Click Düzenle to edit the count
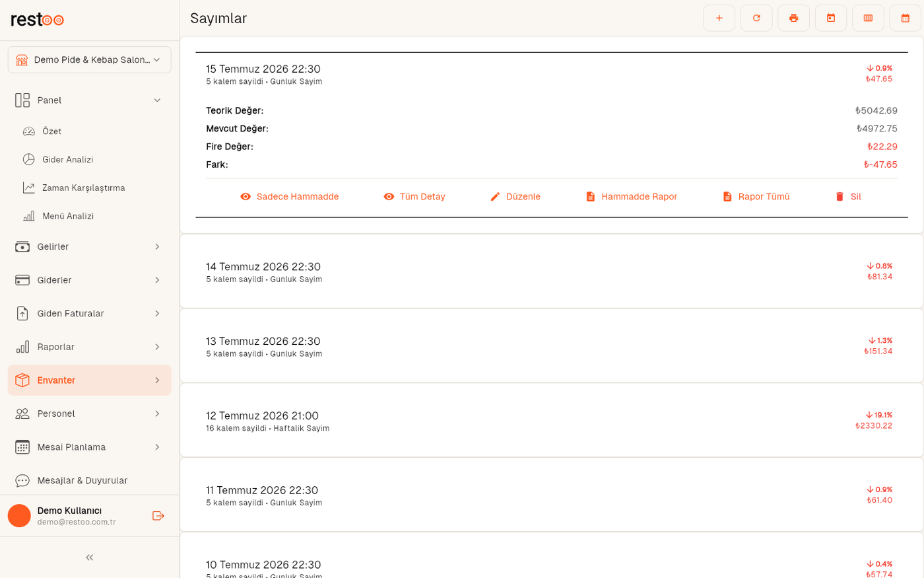Viewport: 924px width, 578px height. pyautogui.click(x=515, y=197)
